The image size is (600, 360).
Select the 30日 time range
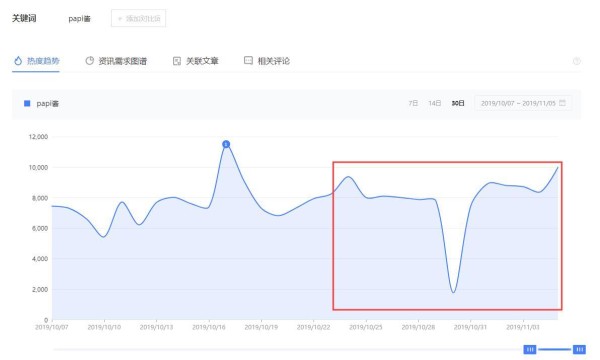pyautogui.click(x=458, y=103)
